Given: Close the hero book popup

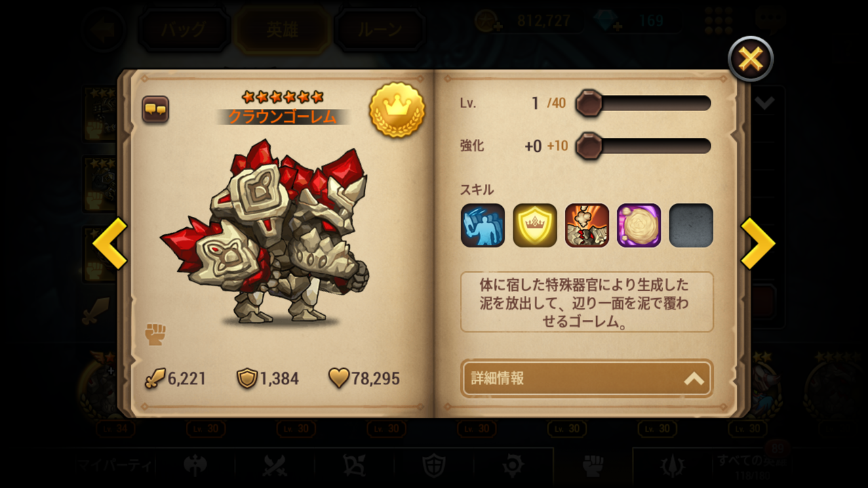Looking at the screenshot, I should (x=751, y=60).
